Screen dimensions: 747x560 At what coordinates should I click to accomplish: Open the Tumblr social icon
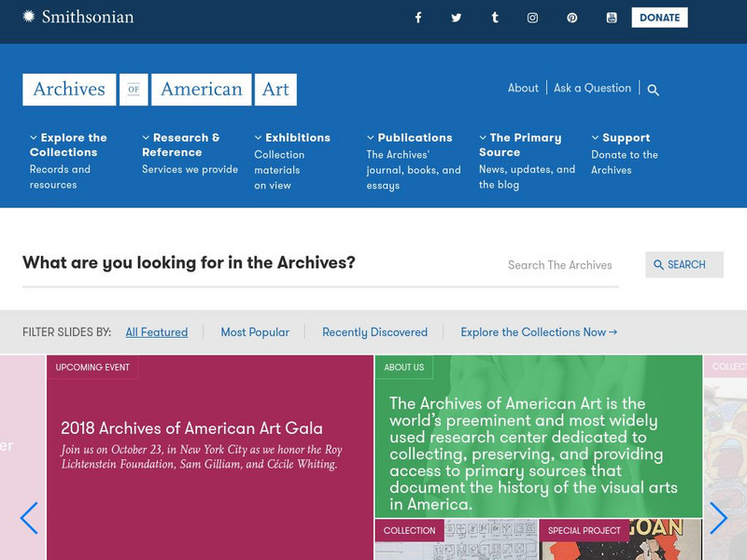pyautogui.click(x=494, y=17)
